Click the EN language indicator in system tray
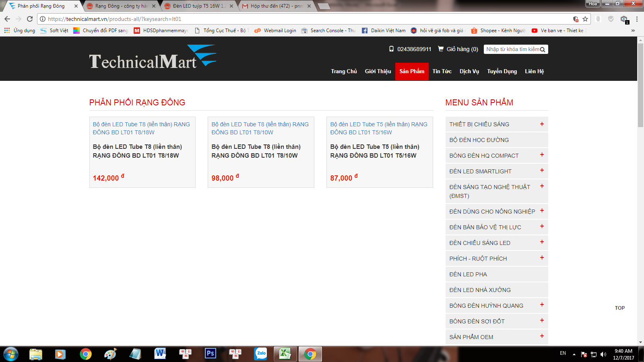Screen dimensions: 644x362 click(x=563, y=353)
